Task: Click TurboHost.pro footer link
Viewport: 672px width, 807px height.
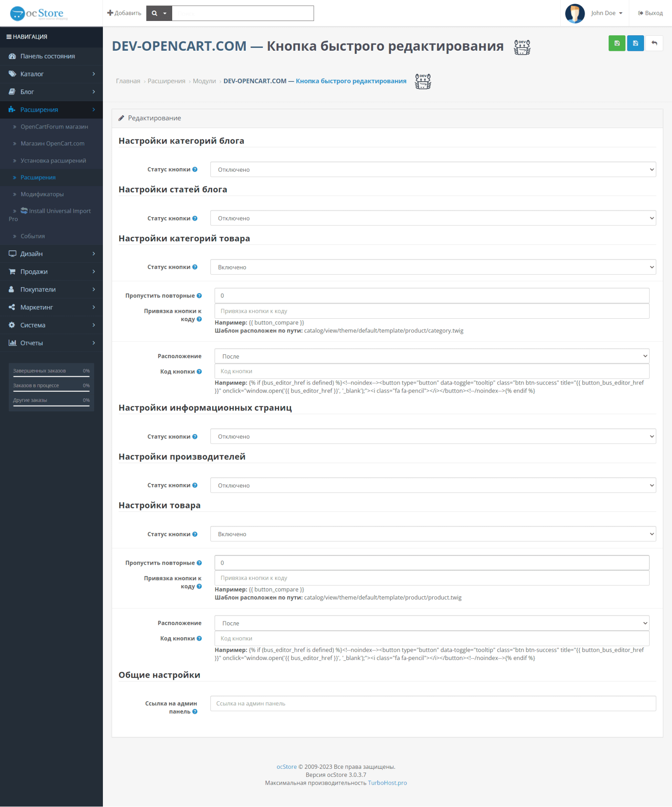Action: tap(387, 783)
